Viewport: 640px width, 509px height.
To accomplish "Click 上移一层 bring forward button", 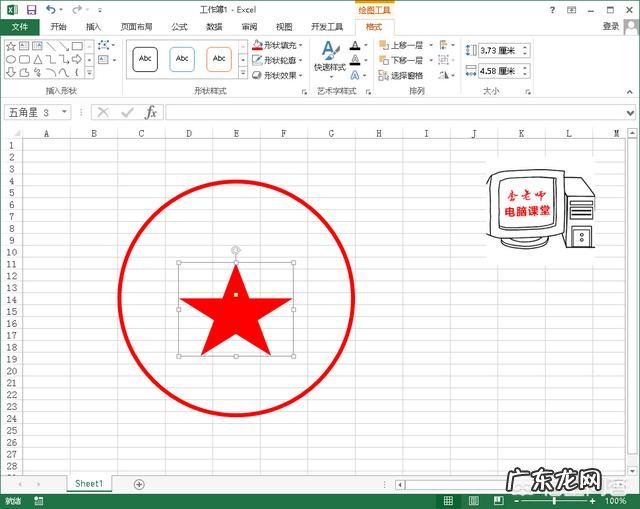I will coord(401,45).
